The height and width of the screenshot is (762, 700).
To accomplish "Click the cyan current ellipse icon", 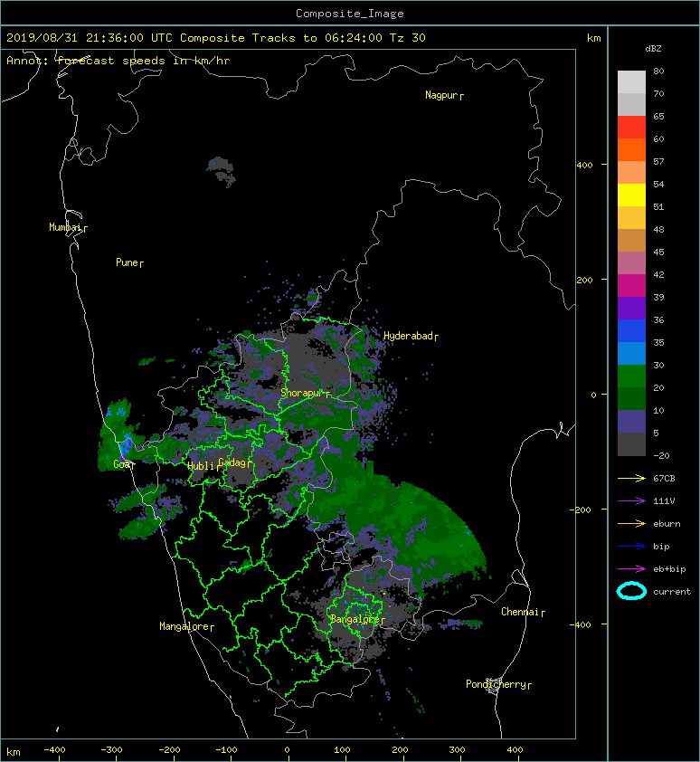I will [x=631, y=591].
